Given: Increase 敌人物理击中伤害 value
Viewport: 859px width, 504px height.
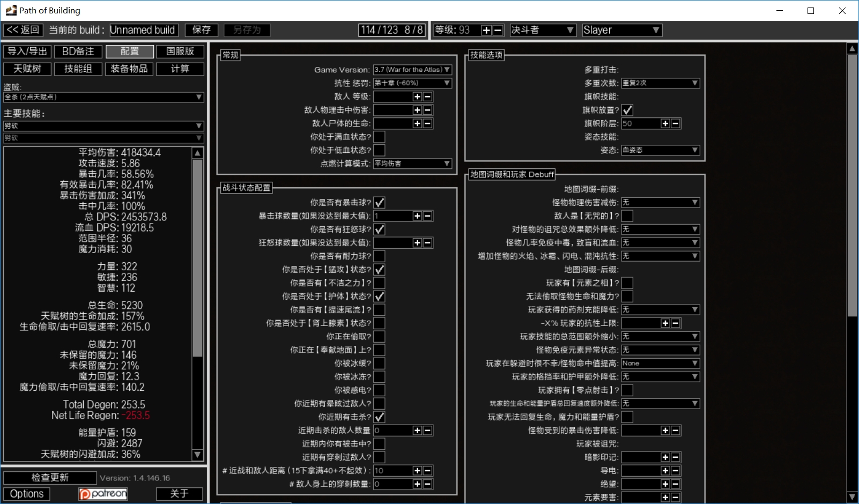Looking at the screenshot, I should tap(417, 110).
